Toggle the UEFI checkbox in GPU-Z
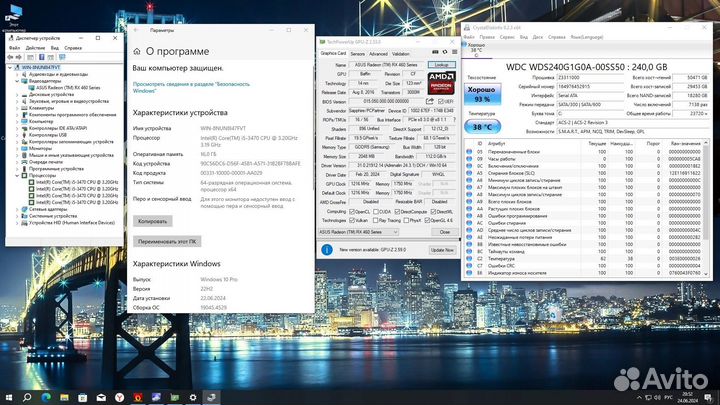720x405 pixels. click(440, 101)
